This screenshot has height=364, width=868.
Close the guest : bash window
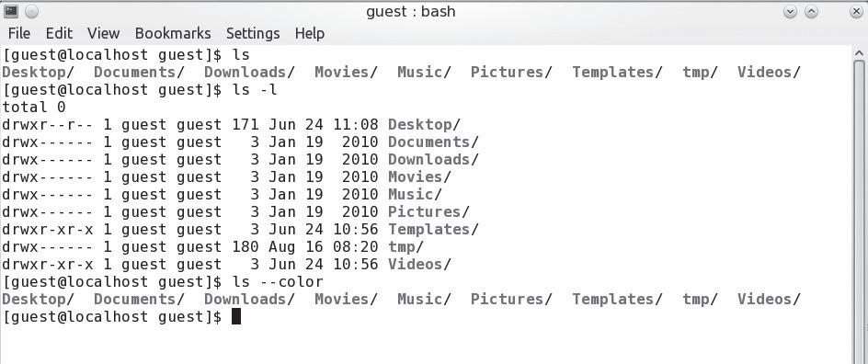tap(856, 12)
